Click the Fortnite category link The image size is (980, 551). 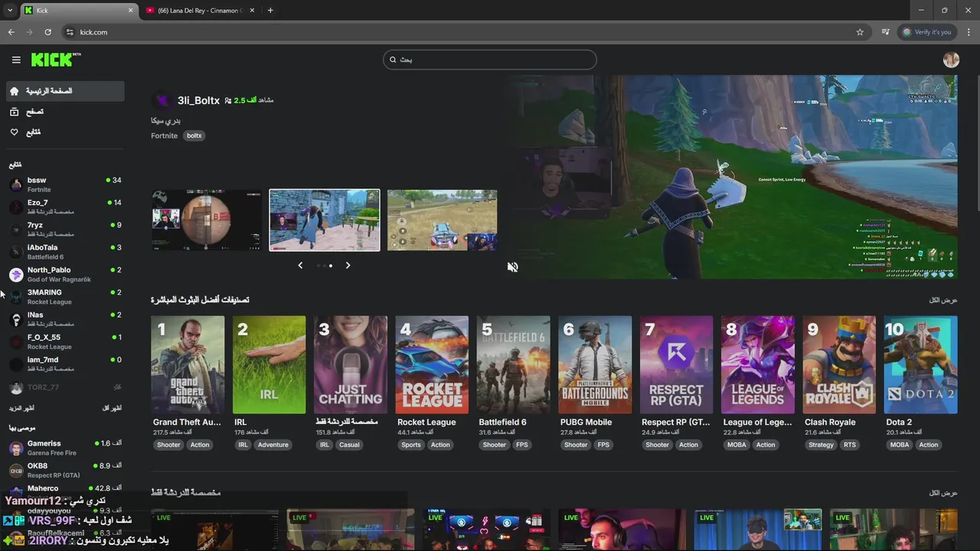(x=164, y=135)
